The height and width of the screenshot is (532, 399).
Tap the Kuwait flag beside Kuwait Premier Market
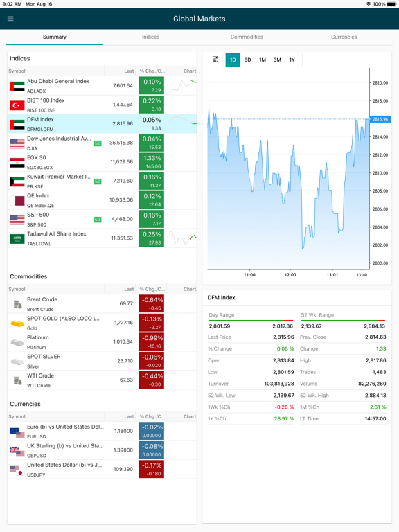tap(17, 181)
